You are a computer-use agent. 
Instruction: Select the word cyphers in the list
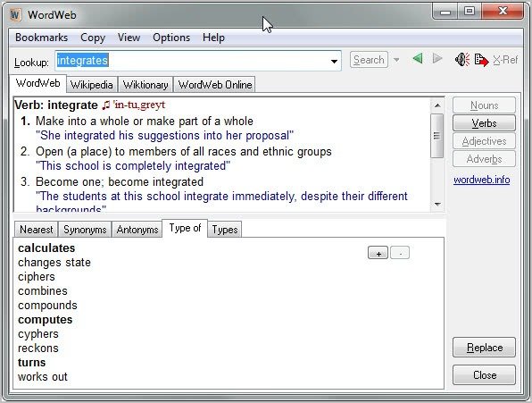tap(38, 334)
